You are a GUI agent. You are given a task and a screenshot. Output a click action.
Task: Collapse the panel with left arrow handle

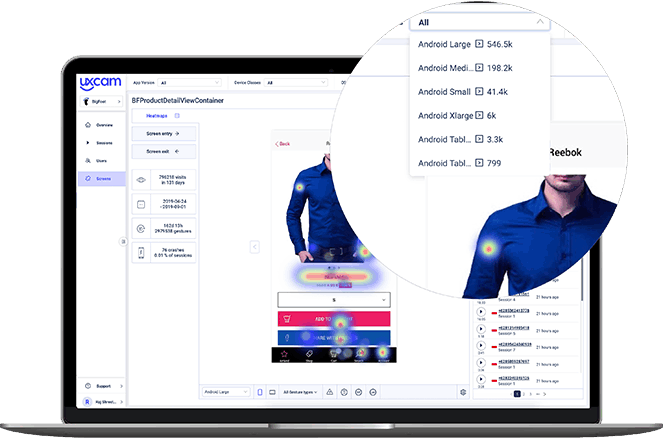coord(254,246)
